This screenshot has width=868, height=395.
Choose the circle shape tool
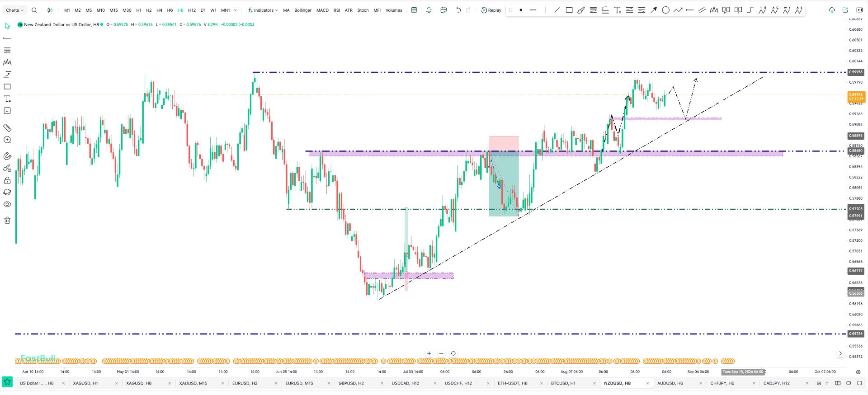pyautogui.click(x=665, y=10)
